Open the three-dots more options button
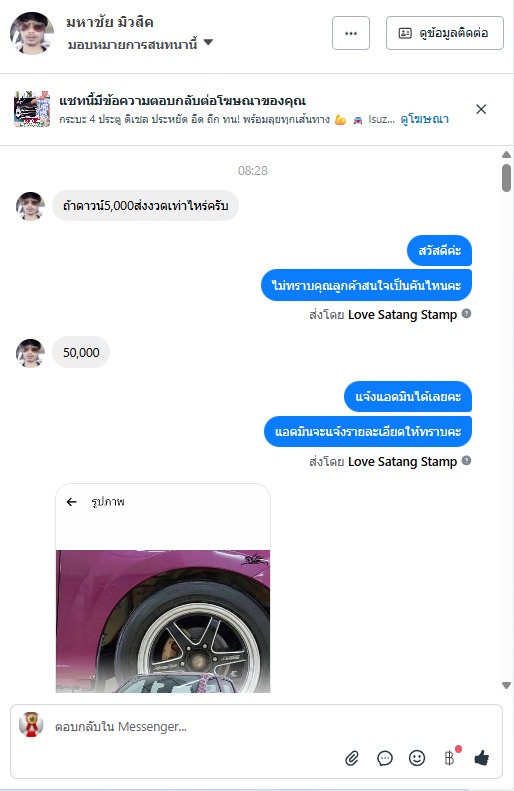514x791 pixels. tap(351, 33)
